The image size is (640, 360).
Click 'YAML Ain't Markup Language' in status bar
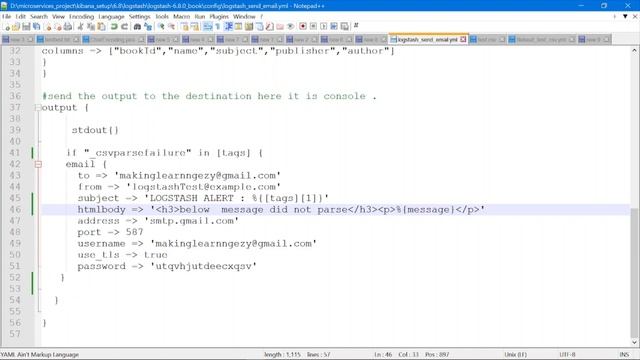click(x=40, y=354)
